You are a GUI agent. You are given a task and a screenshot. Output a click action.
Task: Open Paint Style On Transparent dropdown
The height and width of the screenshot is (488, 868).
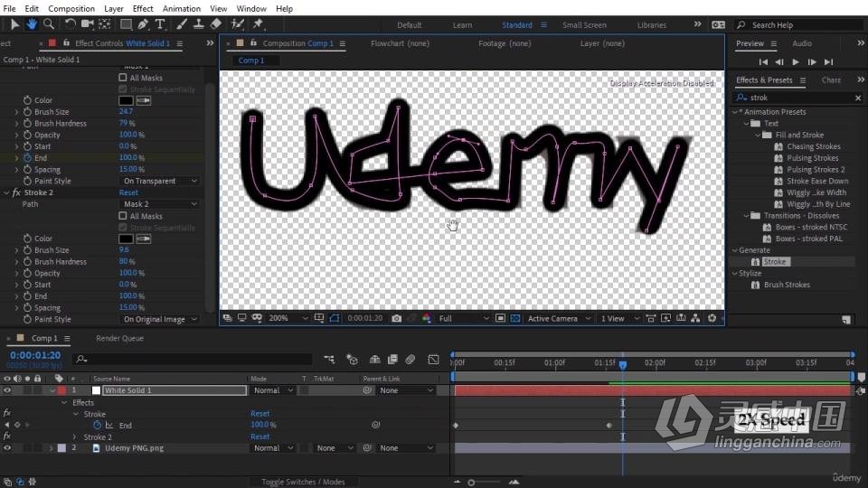(160, 182)
